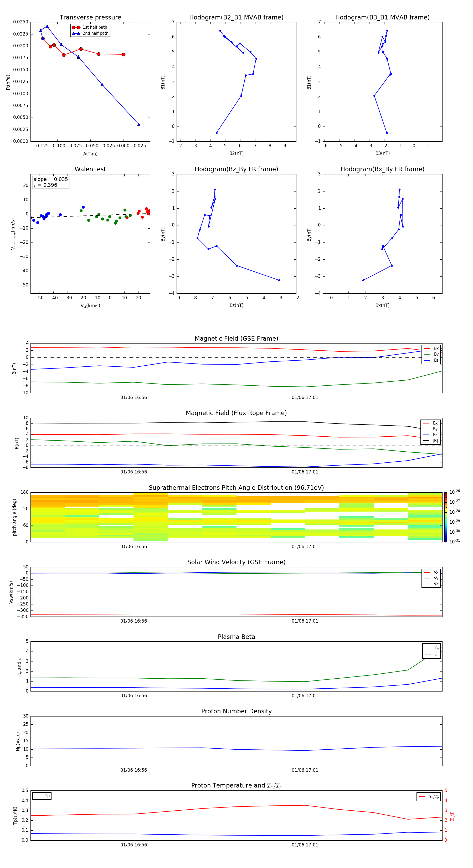Image resolution: width=473 pixels, height=868 pixels.
Task: Click the 'Plasma Beta' plot title
Action: pyautogui.click(x=236, y=637)
